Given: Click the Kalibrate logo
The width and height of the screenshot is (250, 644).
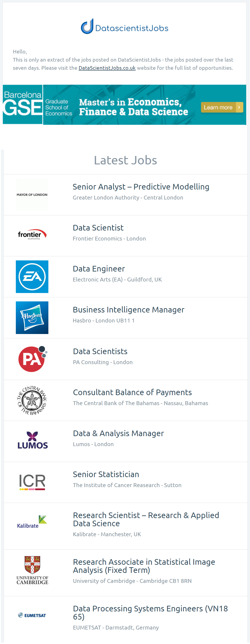Looking at the screenshot, I should 32,522.
